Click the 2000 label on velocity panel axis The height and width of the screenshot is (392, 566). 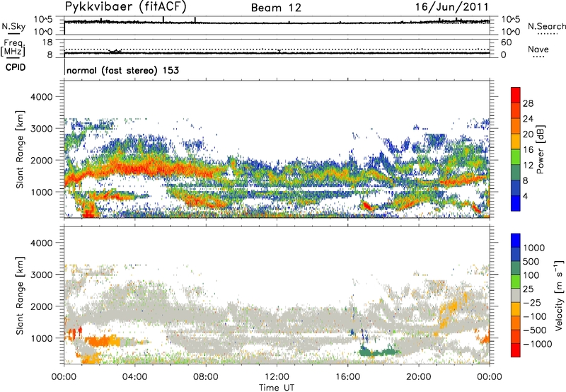(41, 306)
